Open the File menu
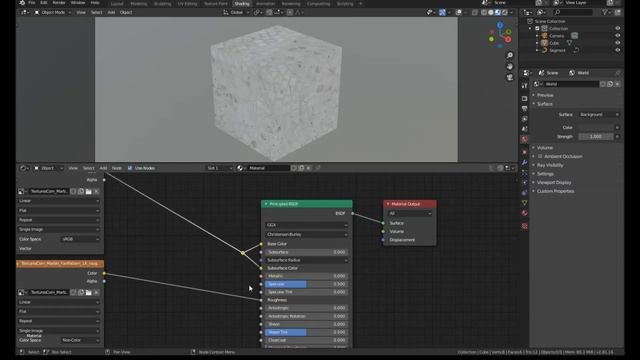Viewport: 640px width, 360px height. coord(31,2)
